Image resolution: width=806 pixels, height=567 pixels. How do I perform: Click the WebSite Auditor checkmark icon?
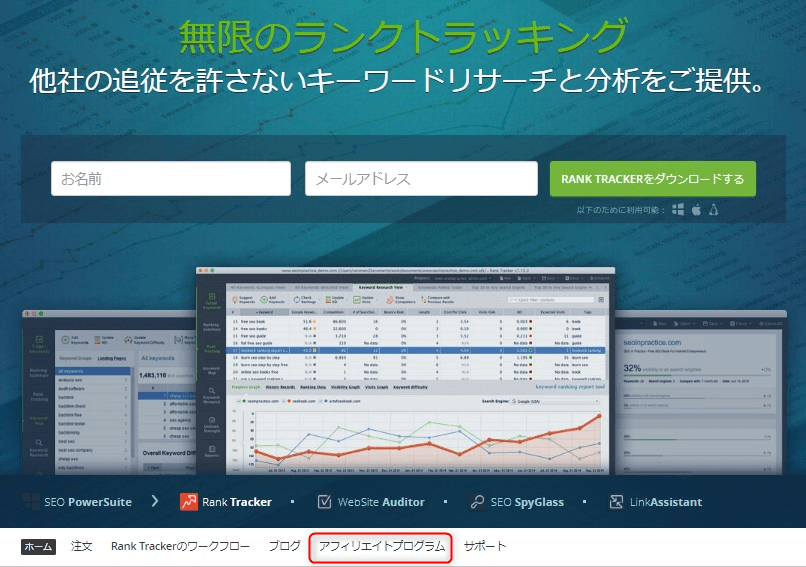(324, 501)
